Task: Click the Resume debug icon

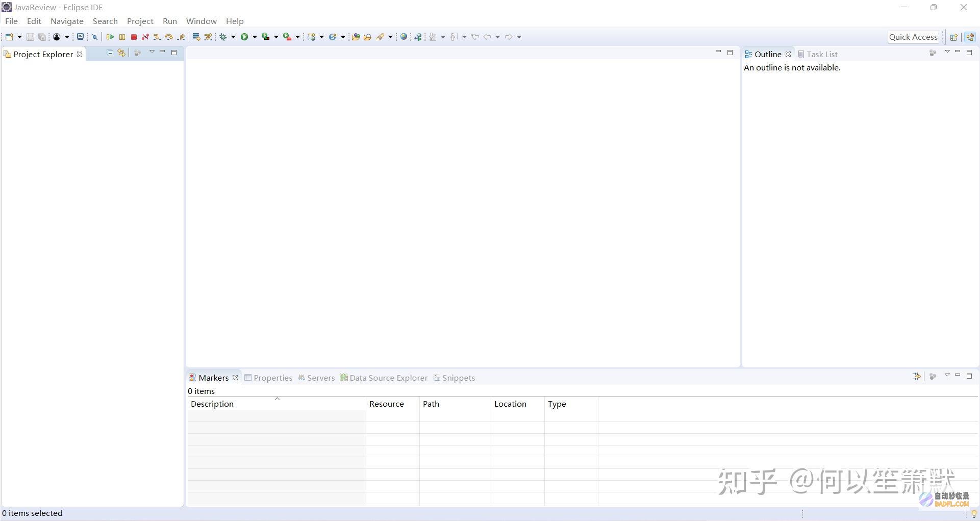Action: (x=110, y=37)
